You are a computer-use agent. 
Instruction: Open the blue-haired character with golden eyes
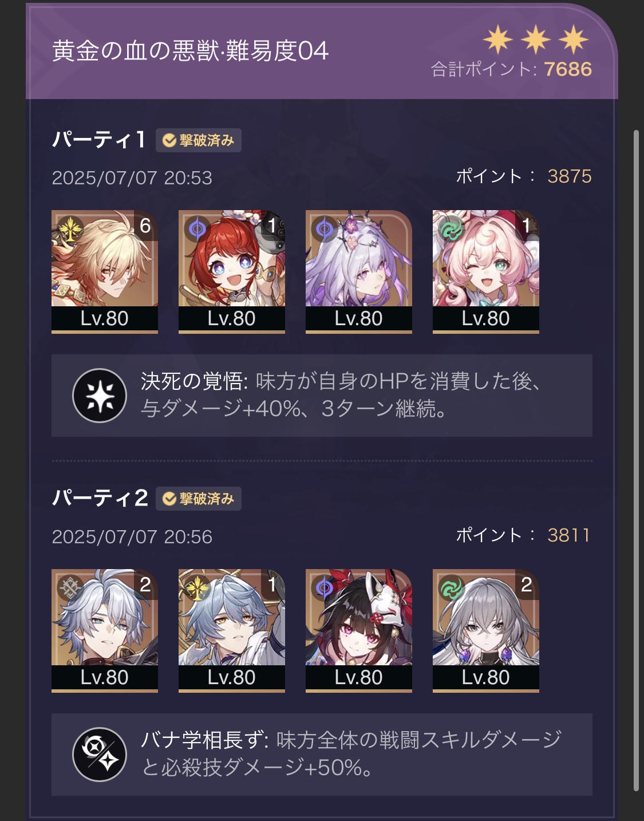pos(232,630)
